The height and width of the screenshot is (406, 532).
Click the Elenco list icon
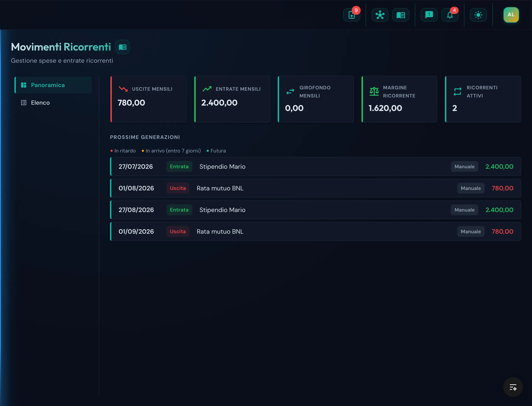coord(24,103)
